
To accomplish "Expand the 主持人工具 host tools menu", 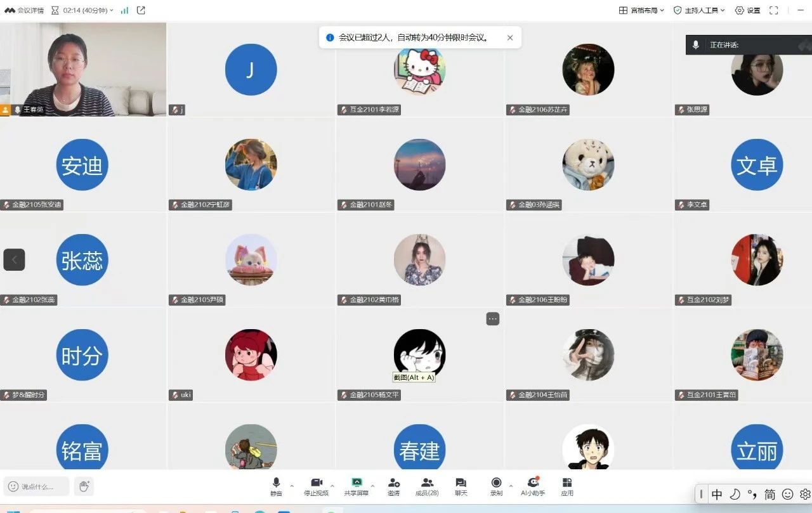I will tap(699, 10).
